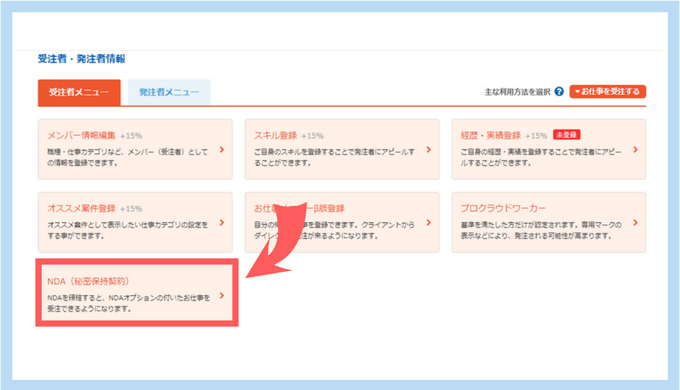
Task: Open the お仕事を受注する dropdown
Action: coord(608,92)
